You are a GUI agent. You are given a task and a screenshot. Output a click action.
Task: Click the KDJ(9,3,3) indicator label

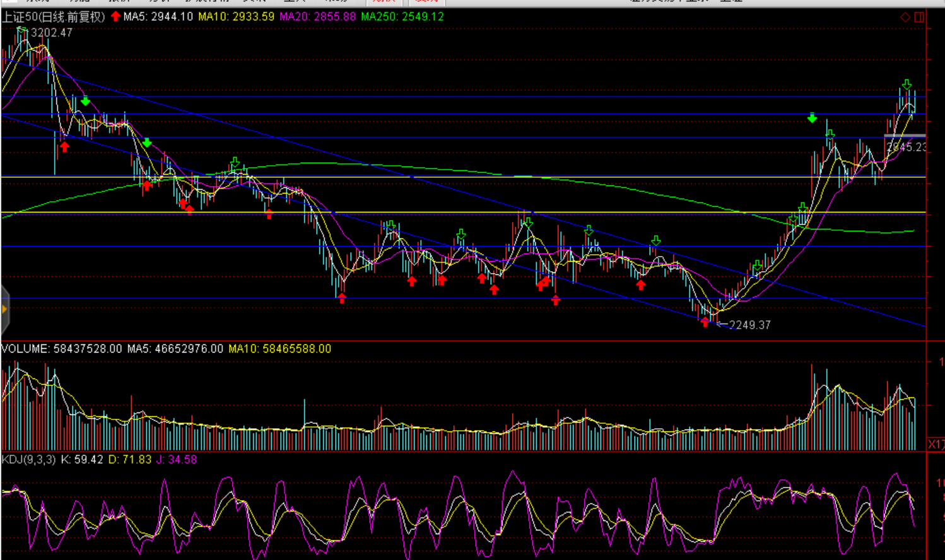pyautogui.click(x=29, y=460)
